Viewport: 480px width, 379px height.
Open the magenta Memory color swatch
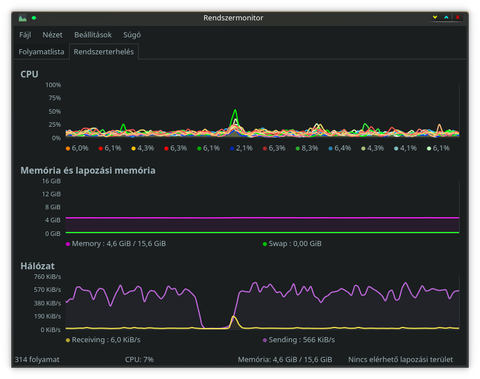[68, 244]
